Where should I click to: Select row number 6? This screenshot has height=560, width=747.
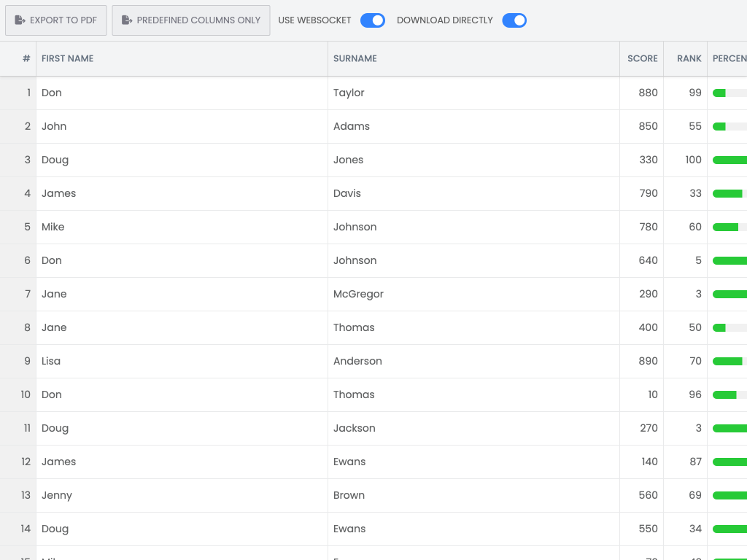18,260
